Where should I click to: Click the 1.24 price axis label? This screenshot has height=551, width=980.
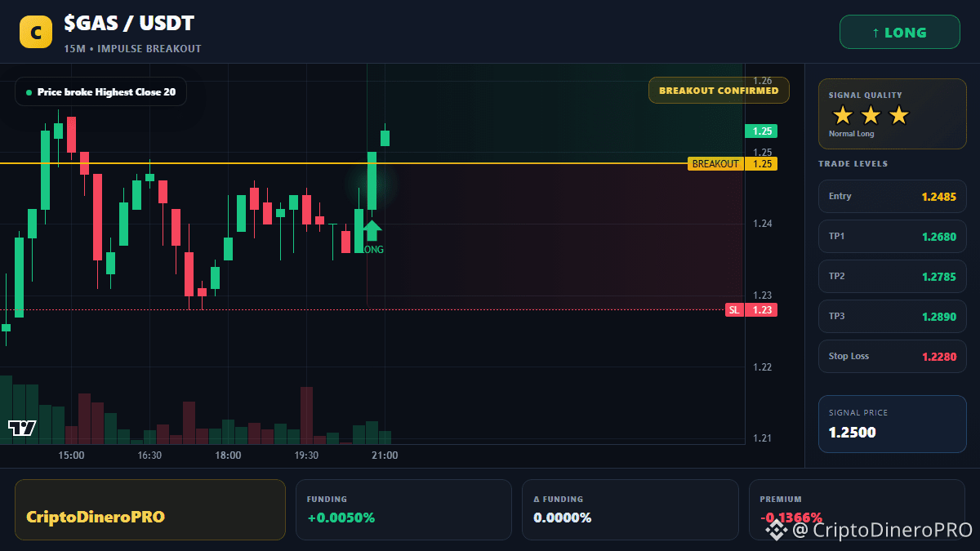pos(763,224)
